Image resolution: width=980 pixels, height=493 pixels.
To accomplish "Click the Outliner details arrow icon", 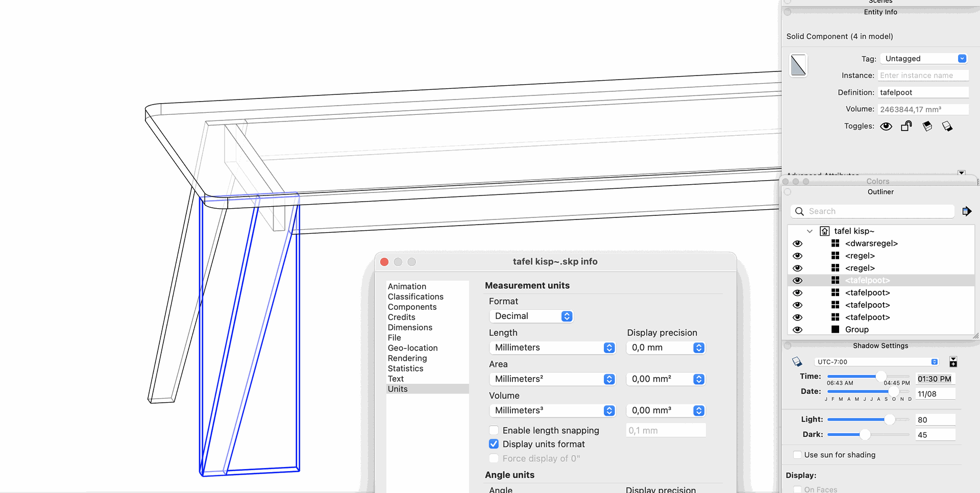I will pos(967,211).
